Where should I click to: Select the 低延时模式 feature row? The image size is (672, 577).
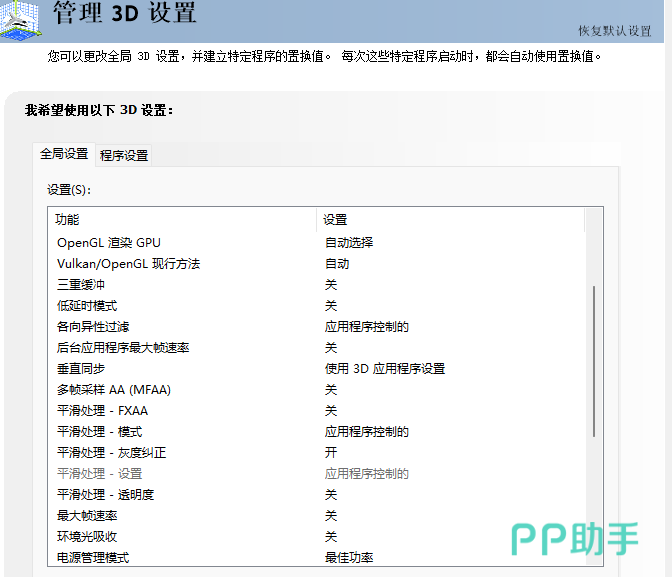87,306
